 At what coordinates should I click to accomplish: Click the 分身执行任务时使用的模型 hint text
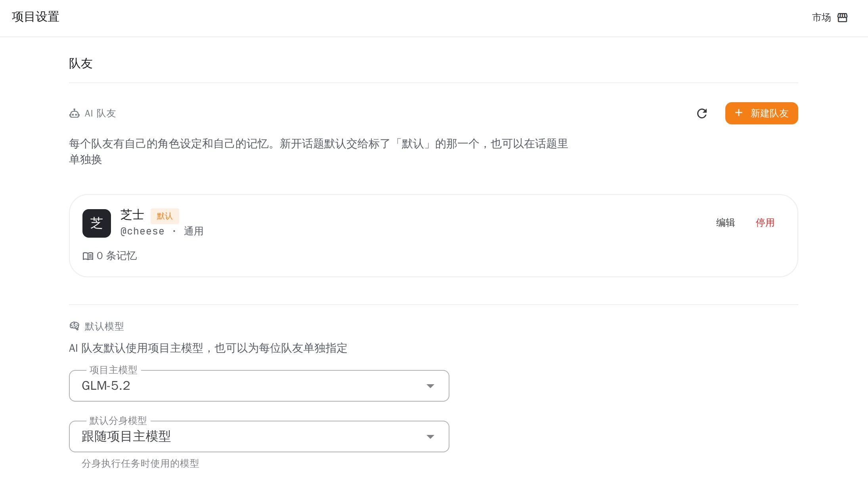140,463
